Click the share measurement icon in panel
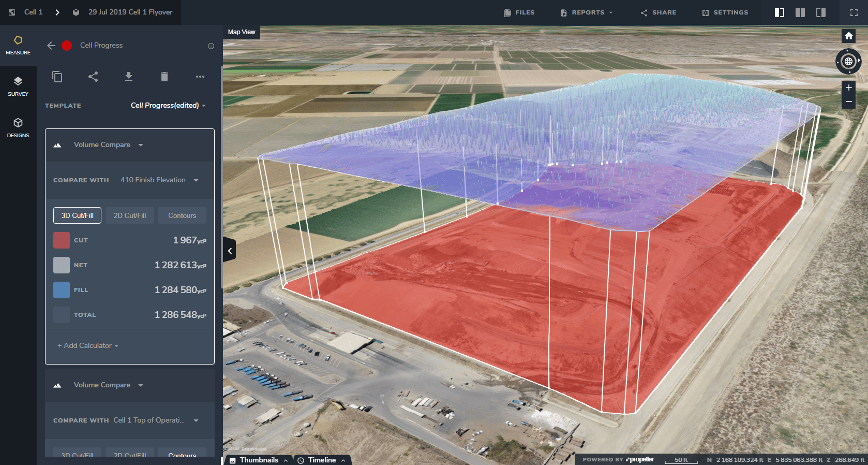Image resolution: width=868 pixels, height=465 pixels. click(x=93, y=77)
